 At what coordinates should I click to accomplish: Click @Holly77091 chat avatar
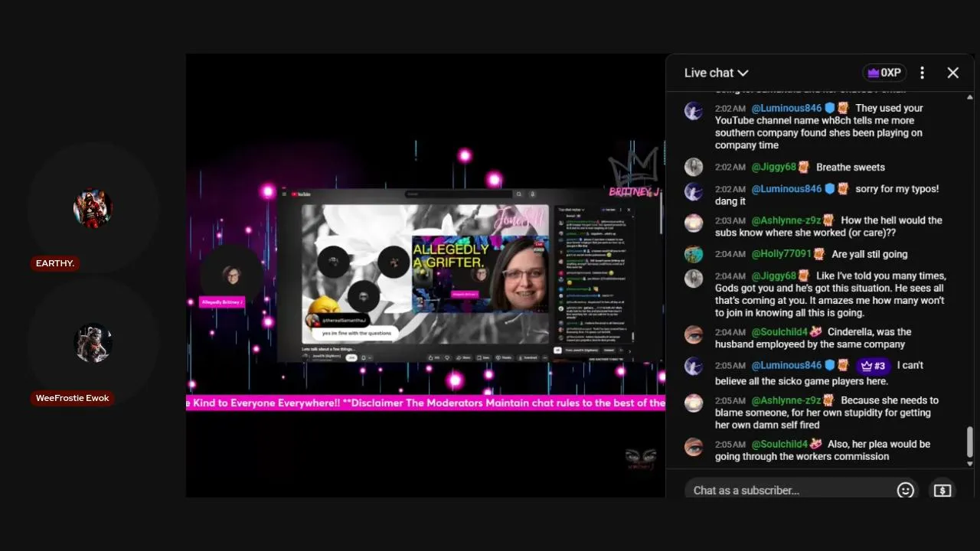[694, 254]
